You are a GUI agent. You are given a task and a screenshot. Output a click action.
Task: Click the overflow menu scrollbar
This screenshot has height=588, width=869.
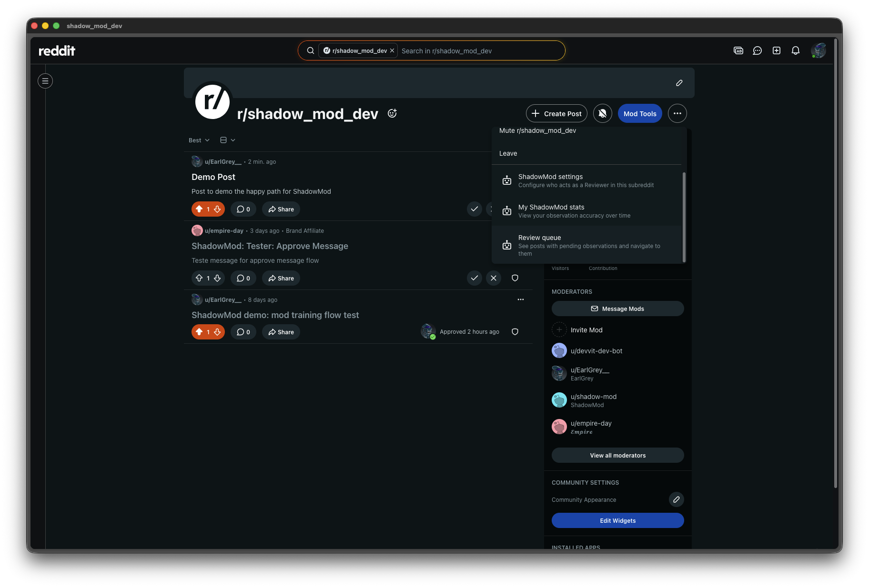684,217
